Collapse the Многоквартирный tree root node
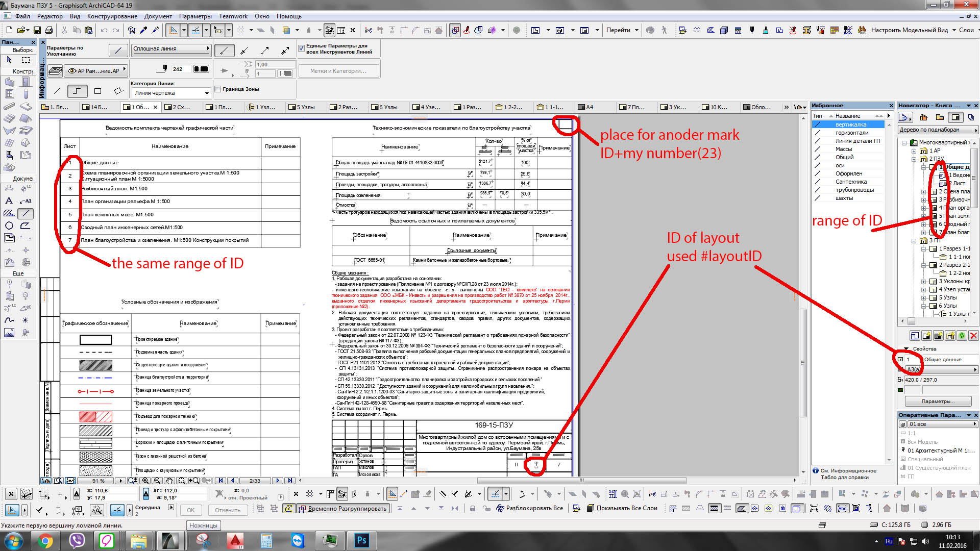Image resolution: width=980 pixels, height=551 pixels. [904, 143]
